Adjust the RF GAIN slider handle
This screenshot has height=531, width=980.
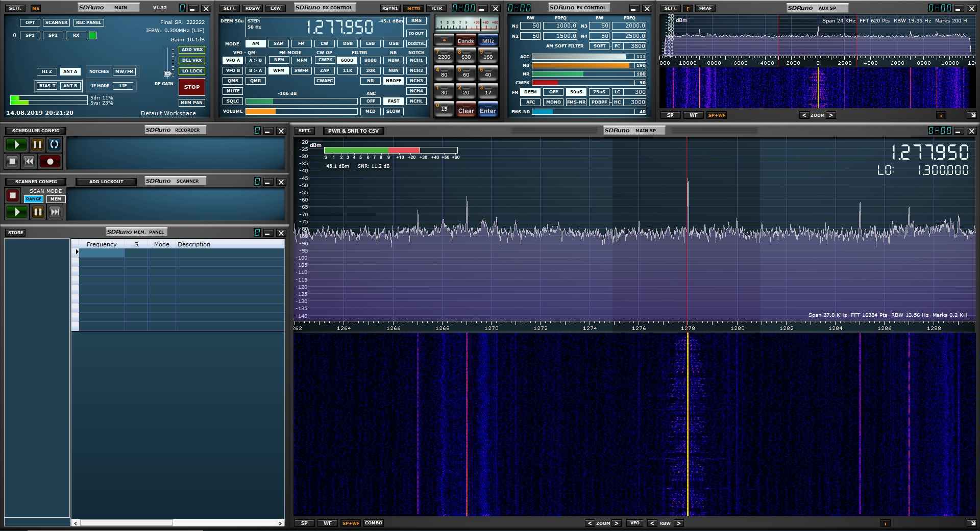click(x=167, y=74)
